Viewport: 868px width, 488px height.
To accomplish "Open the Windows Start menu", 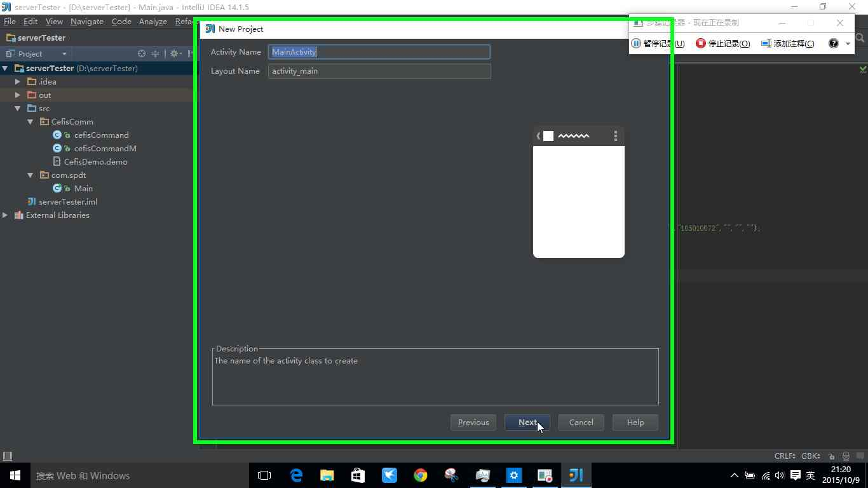I will point(15,475).
